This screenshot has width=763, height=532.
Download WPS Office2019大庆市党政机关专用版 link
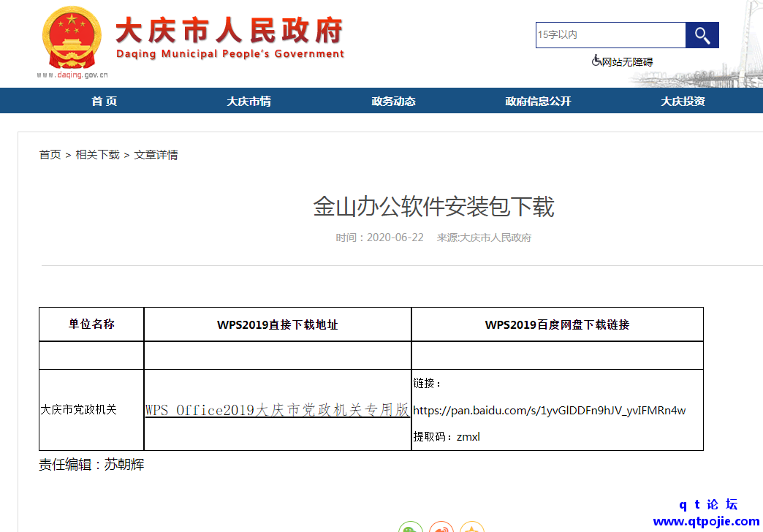click(x=277, y=410)
